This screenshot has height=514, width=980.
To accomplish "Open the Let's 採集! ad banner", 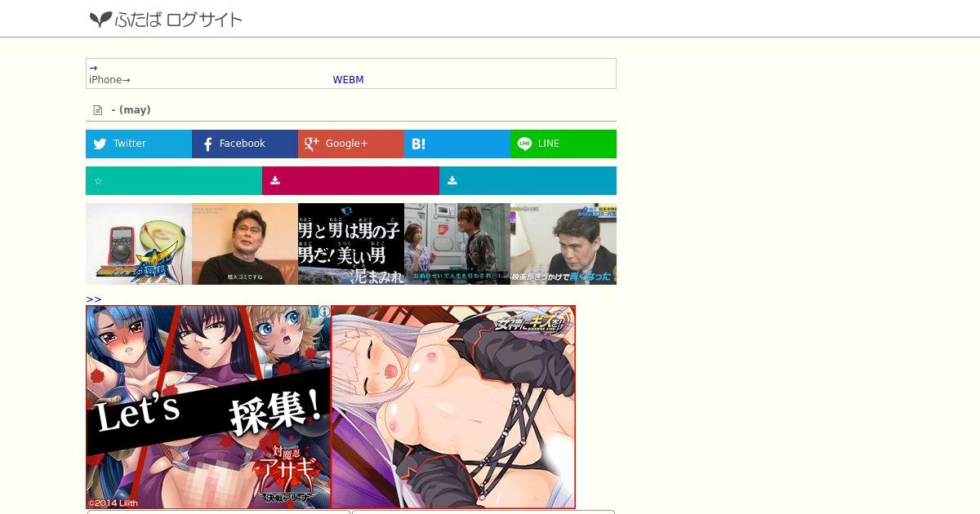I will [x=208, y=407].
